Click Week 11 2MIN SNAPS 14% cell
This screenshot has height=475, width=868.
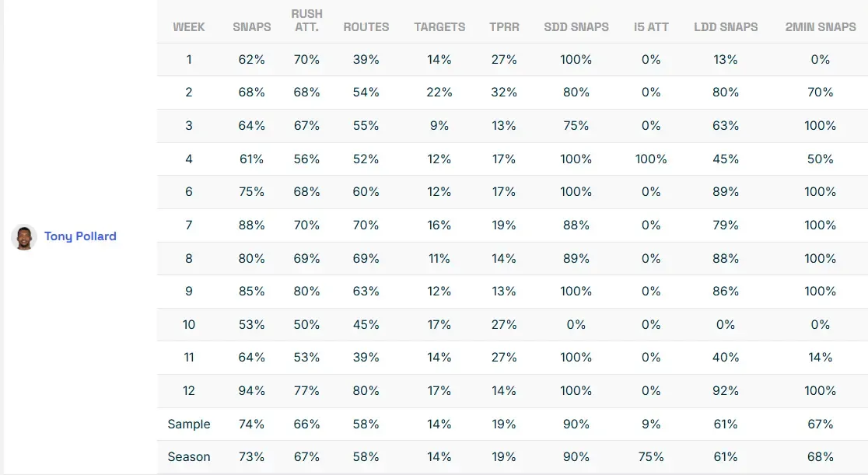[821, 358]
